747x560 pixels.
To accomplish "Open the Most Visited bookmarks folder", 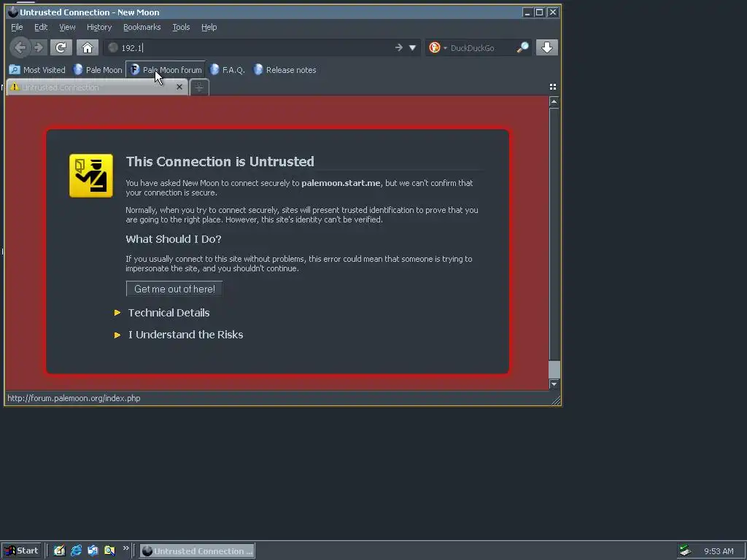I will pos(37,70).
